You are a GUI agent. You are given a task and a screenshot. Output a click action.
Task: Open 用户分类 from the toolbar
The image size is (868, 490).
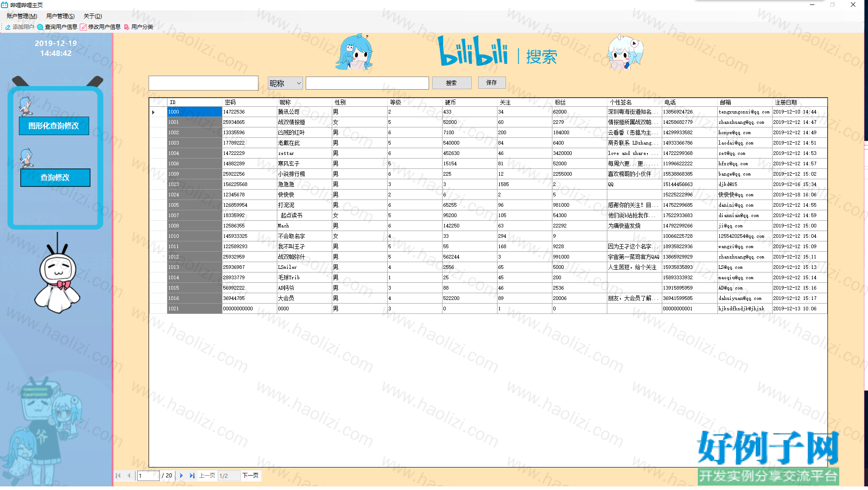[139, 27]
